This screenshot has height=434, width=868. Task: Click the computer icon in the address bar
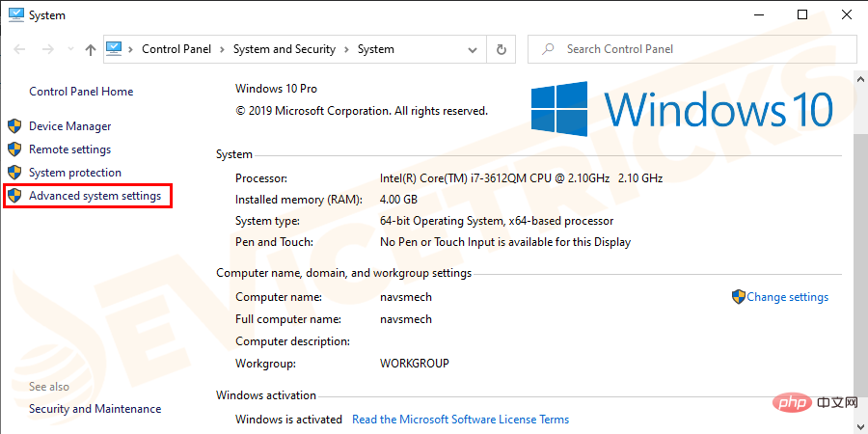click(x=116, y=49)
